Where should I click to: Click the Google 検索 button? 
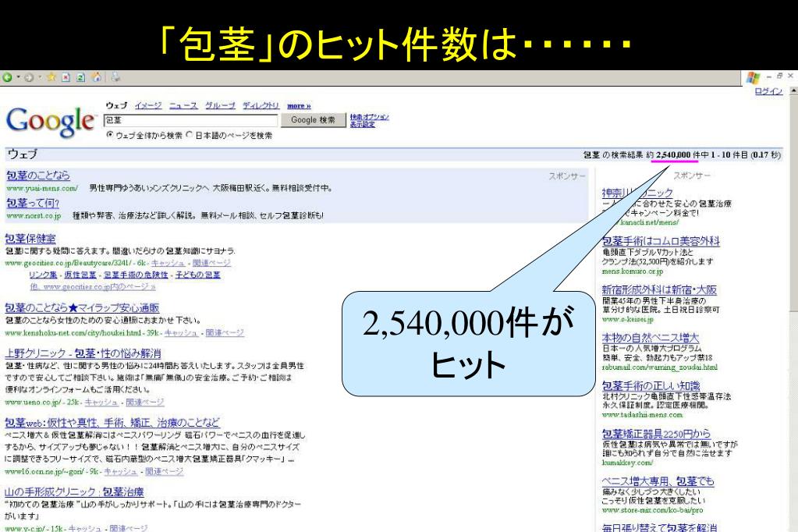(313, 120)
